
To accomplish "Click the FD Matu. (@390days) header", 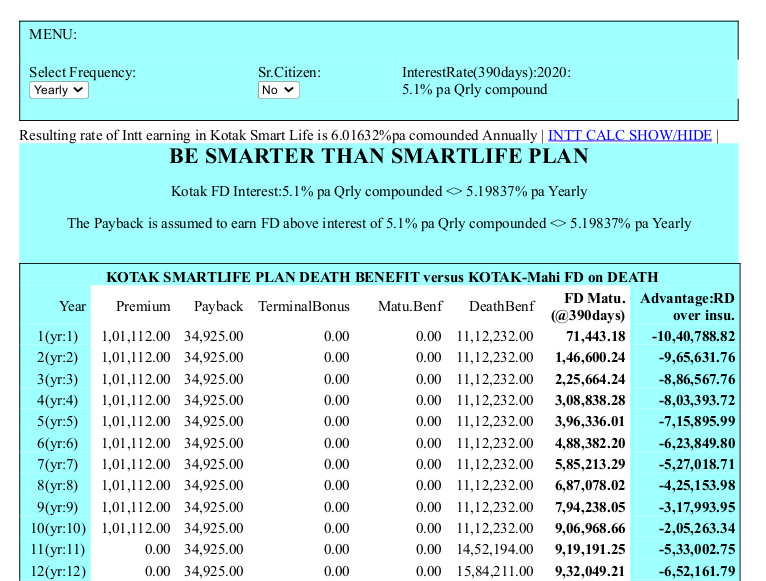I will click(588, 306).
